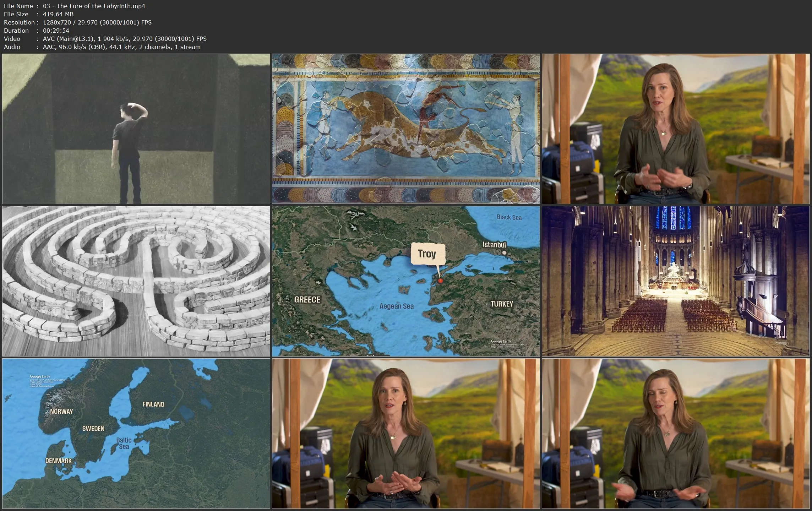Open the bottom-middle presenter thumbnail
812x511 pixels.
tap(406, 433)
